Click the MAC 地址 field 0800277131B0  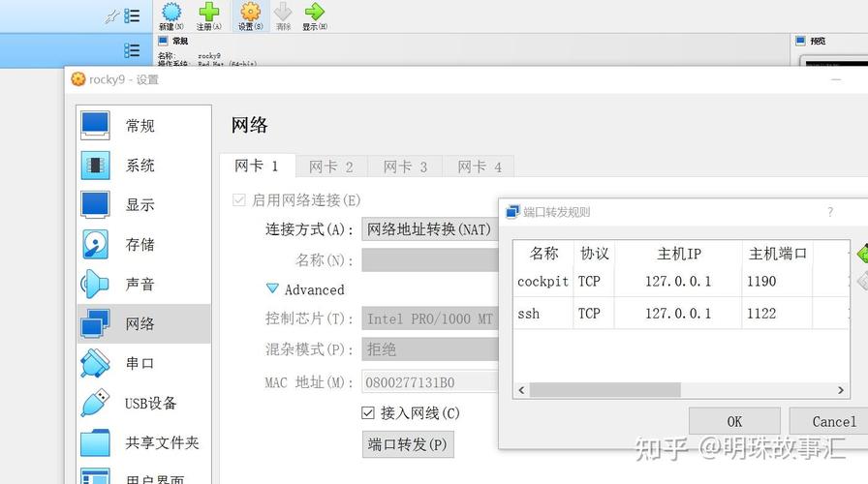431,382
